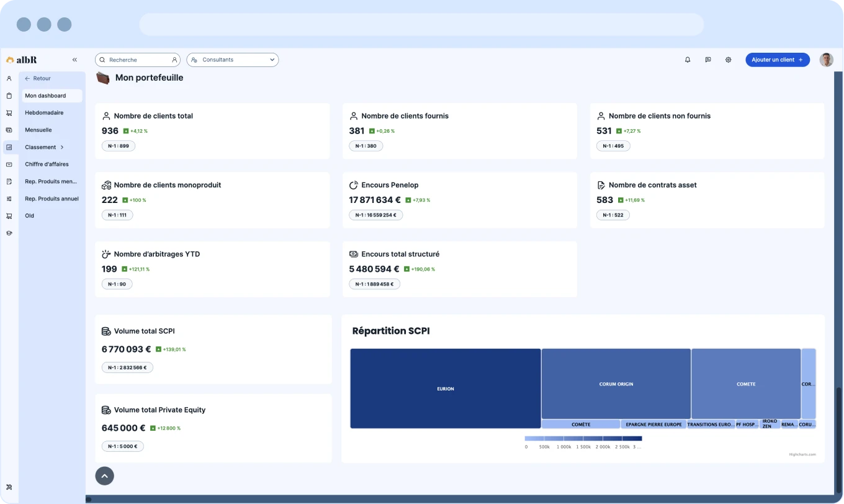Screen dimensions: 844x504
Task: Open the notifications bell
Action: [688, 60]
